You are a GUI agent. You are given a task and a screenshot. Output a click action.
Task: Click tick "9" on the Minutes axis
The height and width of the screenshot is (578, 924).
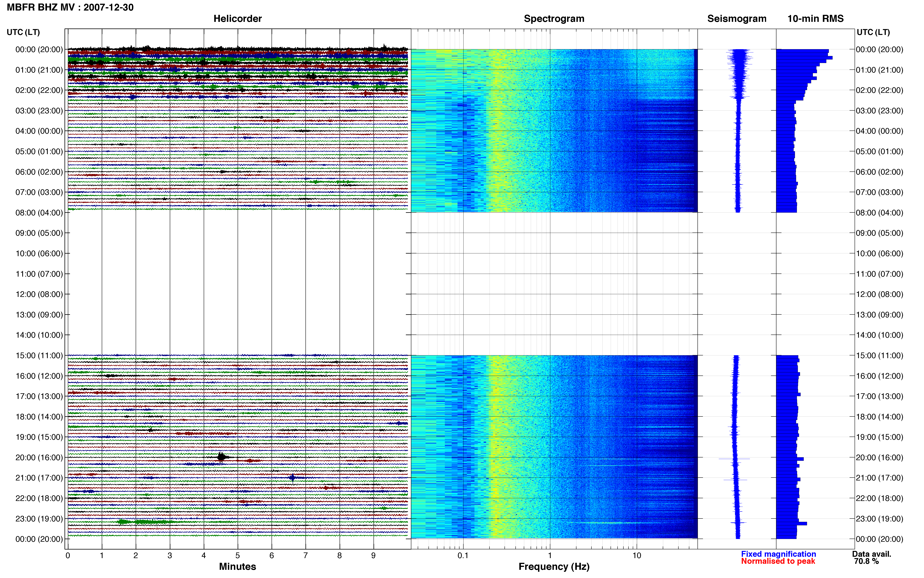tap(373, 555)
